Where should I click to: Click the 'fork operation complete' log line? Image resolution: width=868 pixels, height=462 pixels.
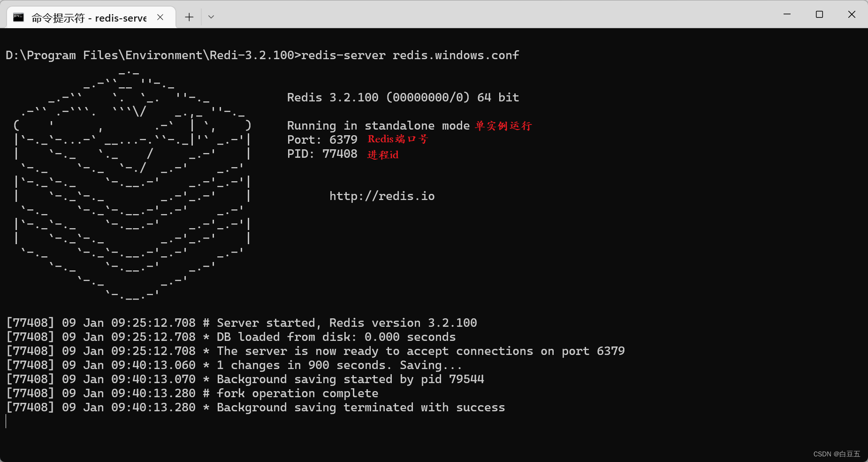pos(192,393)
